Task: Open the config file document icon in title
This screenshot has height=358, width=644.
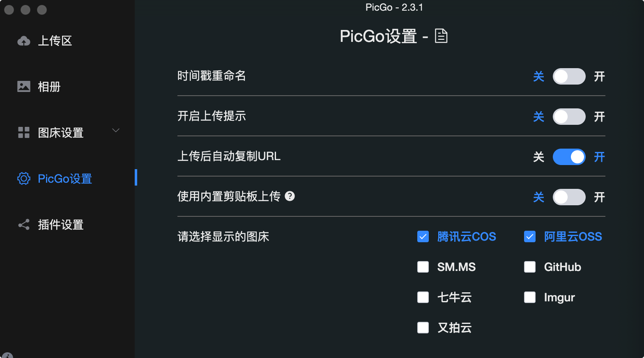Action: [441, 36]
